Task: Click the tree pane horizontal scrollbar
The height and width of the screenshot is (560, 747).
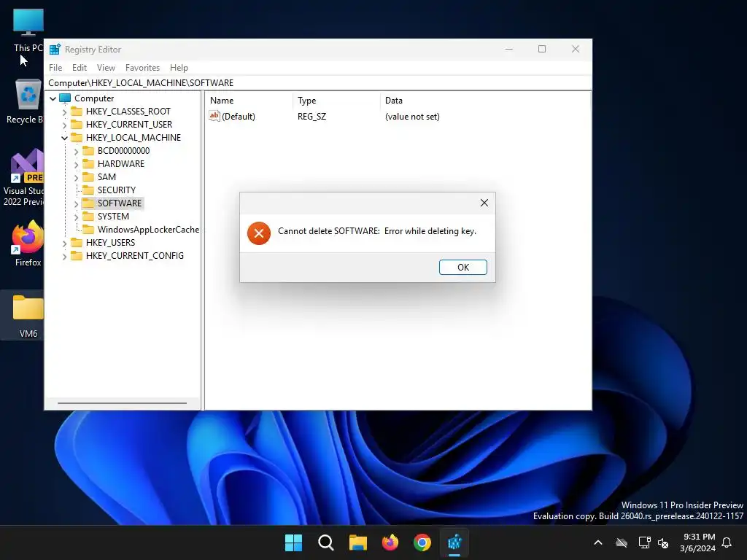Action: [123, 403]
